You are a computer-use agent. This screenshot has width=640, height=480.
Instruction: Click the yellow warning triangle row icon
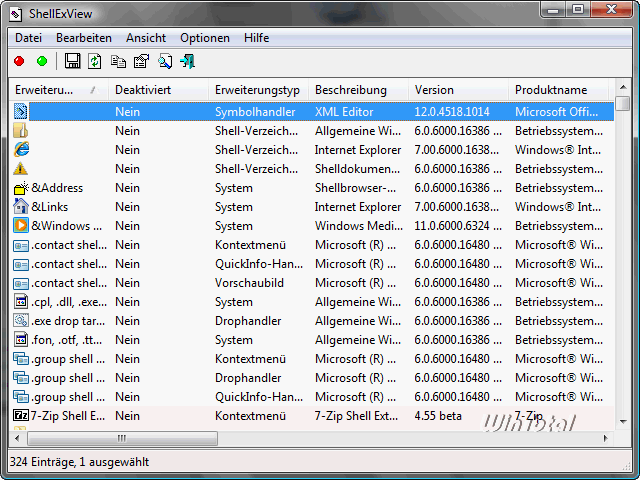[20, 168]
